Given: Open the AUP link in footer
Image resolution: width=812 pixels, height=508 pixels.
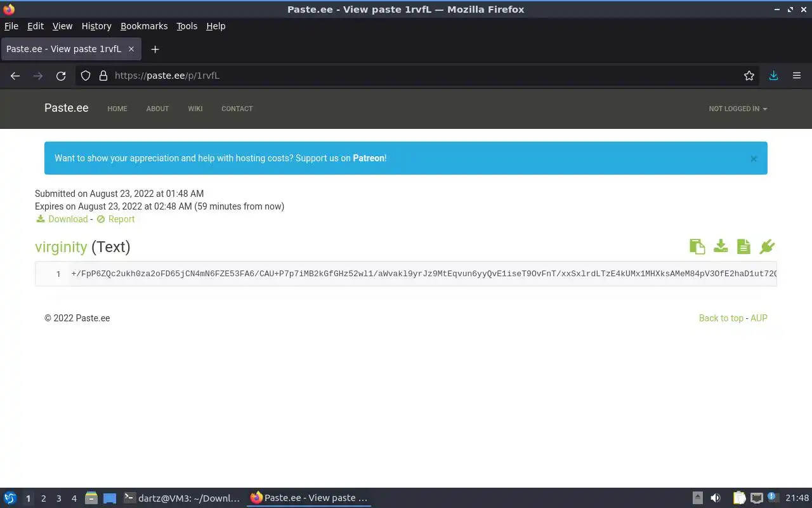Looking at the screenshot, I should [x=759, y=318].
